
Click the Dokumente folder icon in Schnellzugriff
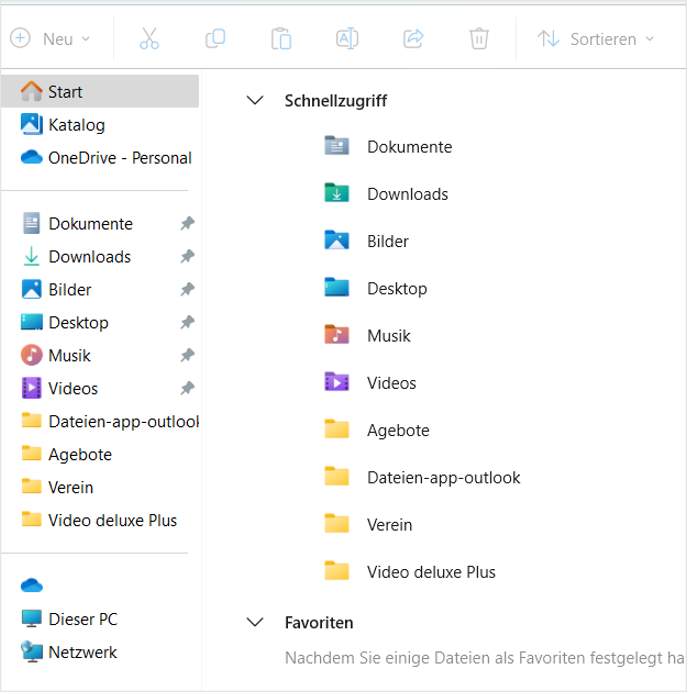pos(336,146)
